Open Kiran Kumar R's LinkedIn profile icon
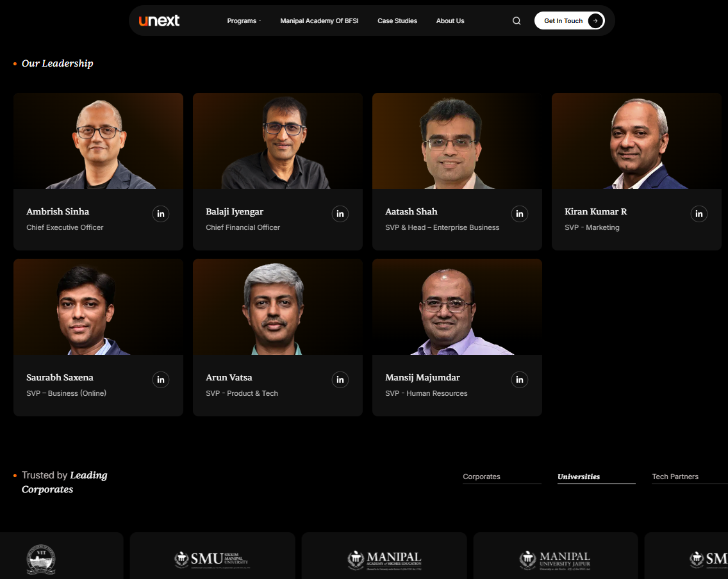The image size is (728, 579). coord(699,213)
